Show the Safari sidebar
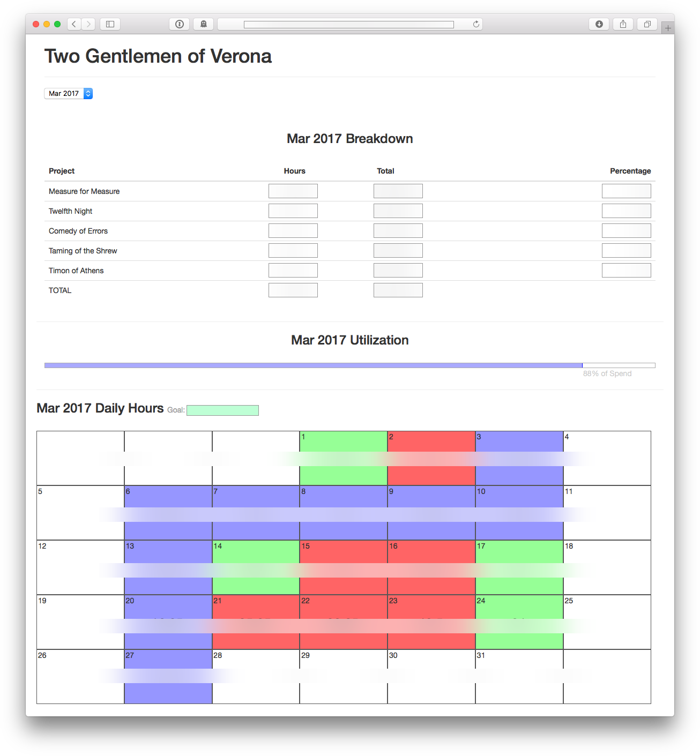Image resolution: width=700 pixels, height=756 pixels. (x=110, y=24)
